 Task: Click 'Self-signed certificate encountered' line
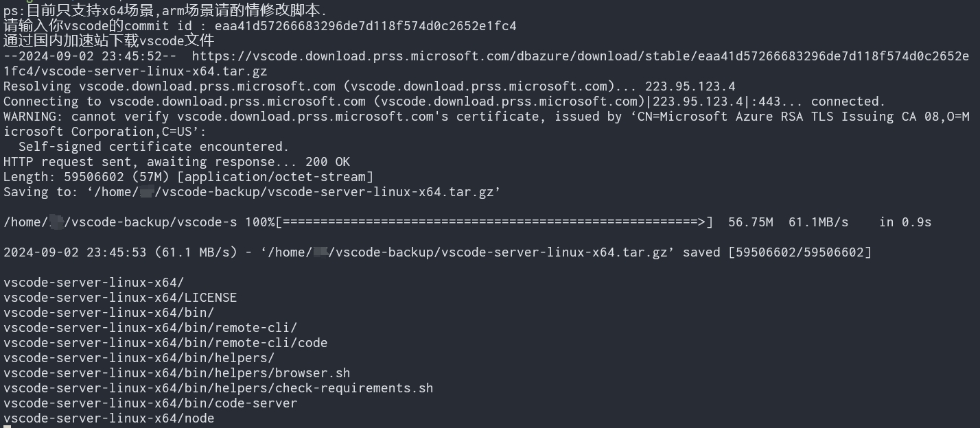154,147
